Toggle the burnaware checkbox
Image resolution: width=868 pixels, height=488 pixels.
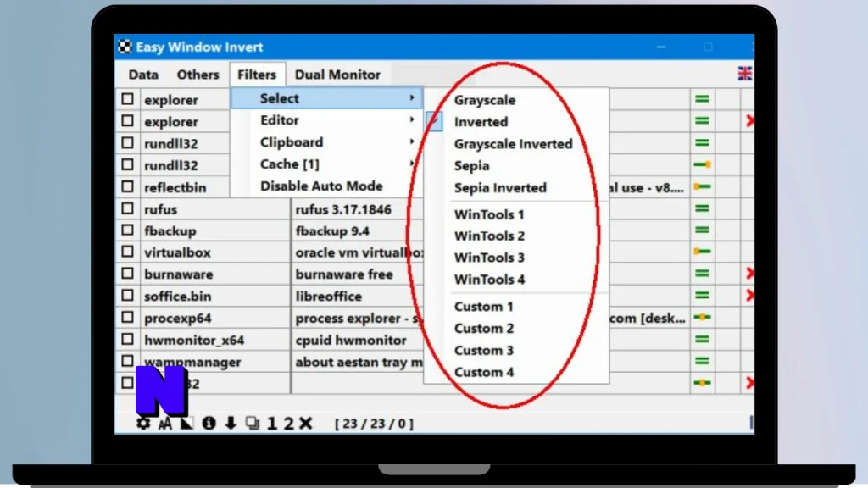click(127, 274)
